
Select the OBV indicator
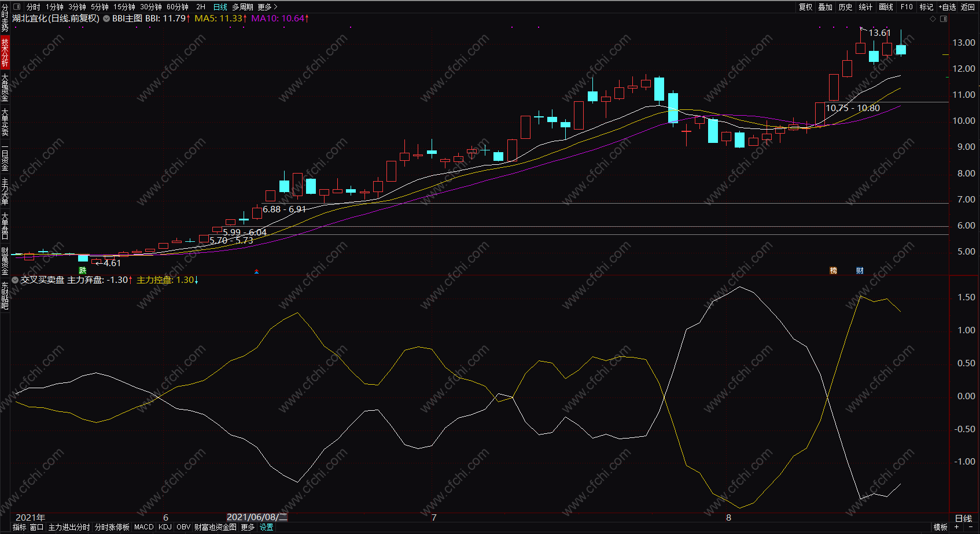point(183,527)
